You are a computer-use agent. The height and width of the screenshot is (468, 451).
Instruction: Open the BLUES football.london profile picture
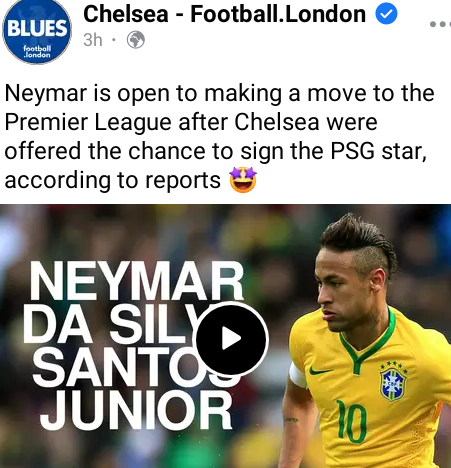(x=37, y=32)
